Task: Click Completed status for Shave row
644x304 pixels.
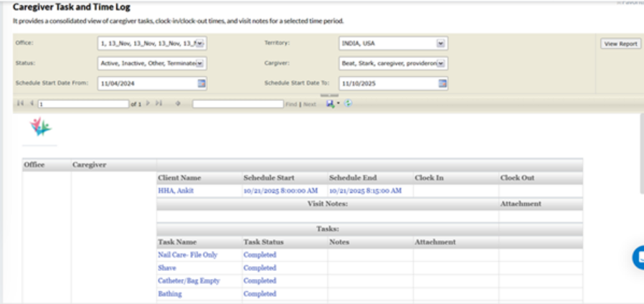Action: (260, 268)
